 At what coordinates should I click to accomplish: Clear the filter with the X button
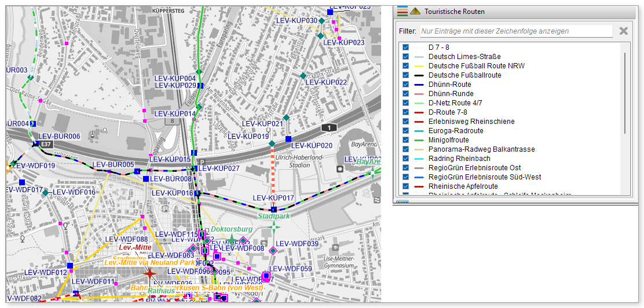tap(624, 31)
